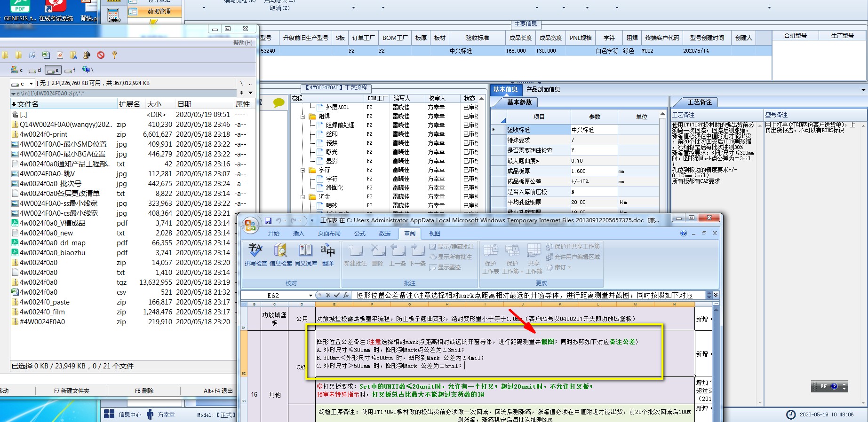The height and width of the screenshot is (422, 868).
Task: Collapse the 沉金 tree node
Action: 303,197
